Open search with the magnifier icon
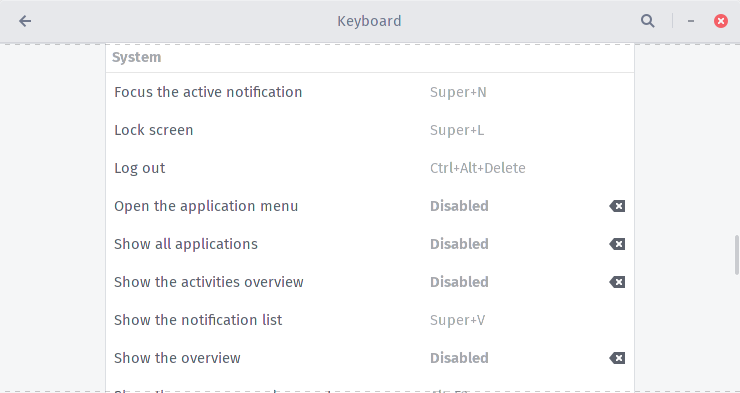The height and width of the screenshot is (393, 740). click(x=648, y=21)
